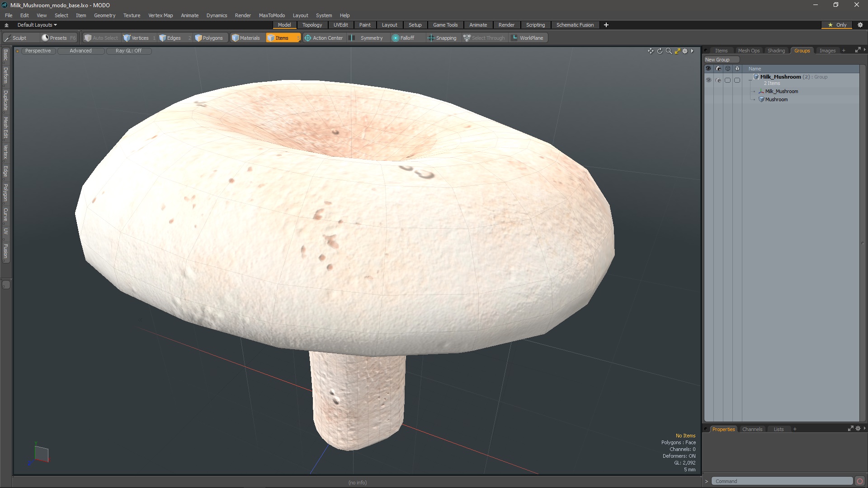Screen dimensions: 868x488
Task: Open the MaxToModo menu
Action: click(272, 15)
